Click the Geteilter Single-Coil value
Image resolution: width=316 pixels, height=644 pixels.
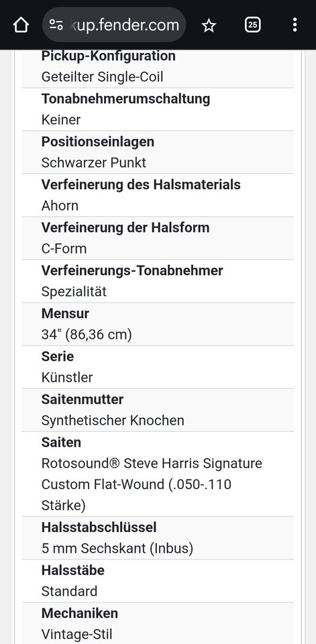(x=103, y=76)
